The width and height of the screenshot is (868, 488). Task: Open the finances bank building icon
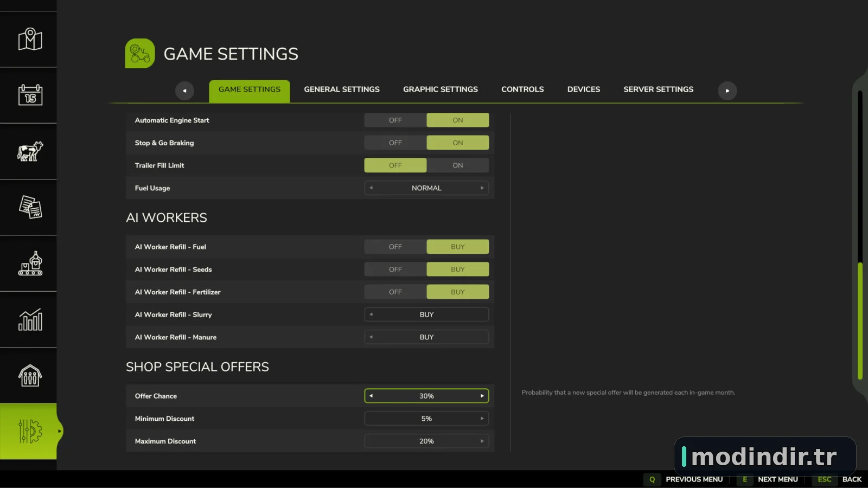click(30, 375)
